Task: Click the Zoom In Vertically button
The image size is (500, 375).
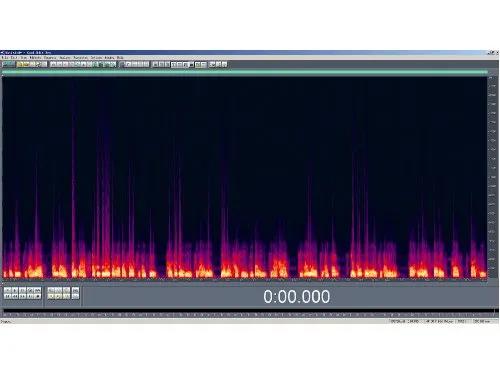Action: [x=75, y=290]
